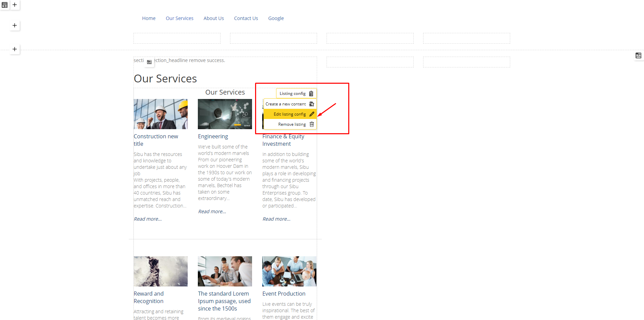Click the Lorem Ipsum meeting image
The height and width of the screenshot is (320, 644).
coord(225,271)
